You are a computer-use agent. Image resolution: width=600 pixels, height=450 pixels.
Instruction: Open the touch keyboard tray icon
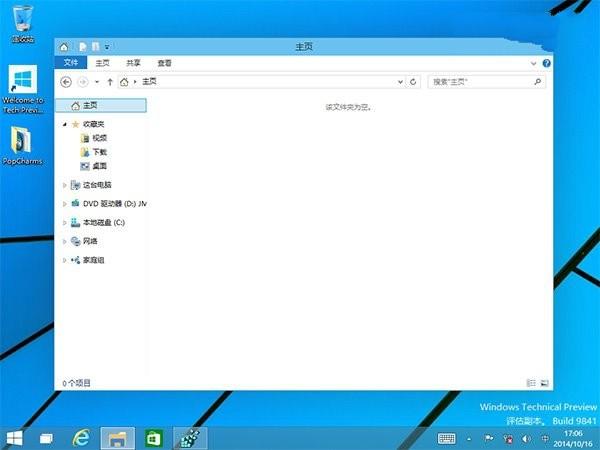tap(447, 438)
